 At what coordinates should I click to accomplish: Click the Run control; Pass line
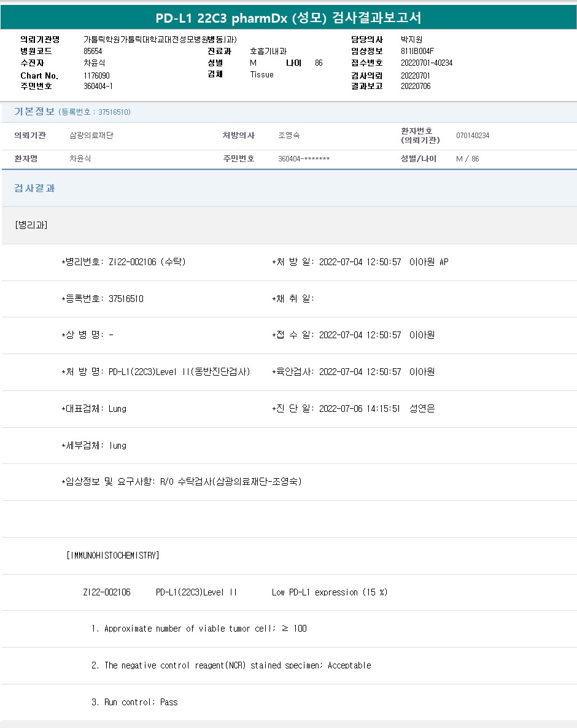coord(134,702)
